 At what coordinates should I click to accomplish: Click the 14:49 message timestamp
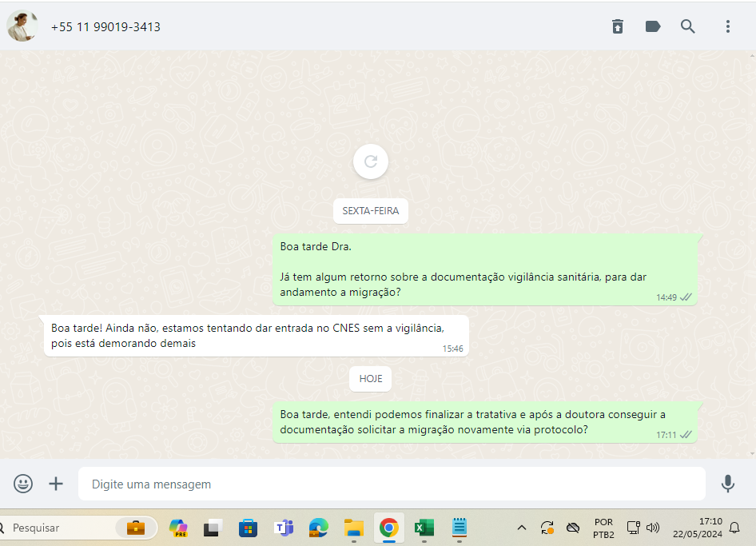pos(666,297)
